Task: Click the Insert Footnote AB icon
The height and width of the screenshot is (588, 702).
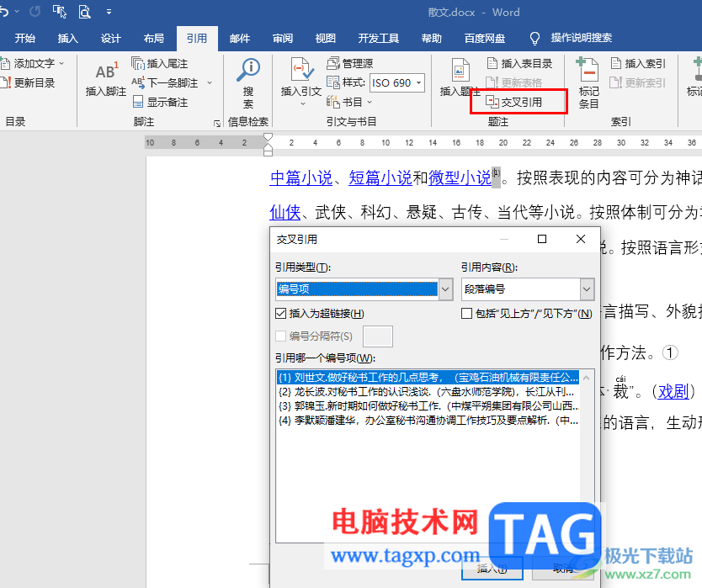Action: coord(107,71)
